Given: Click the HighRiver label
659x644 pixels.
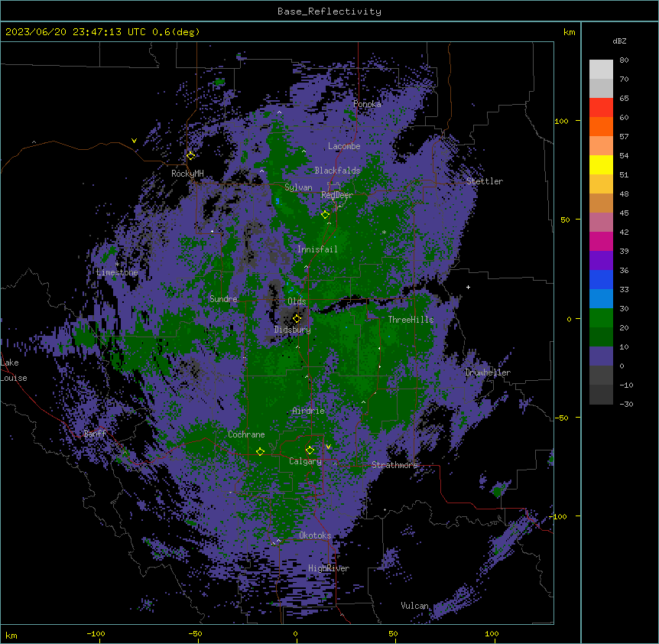Looking at the screenshot, I should click(329, 568).
